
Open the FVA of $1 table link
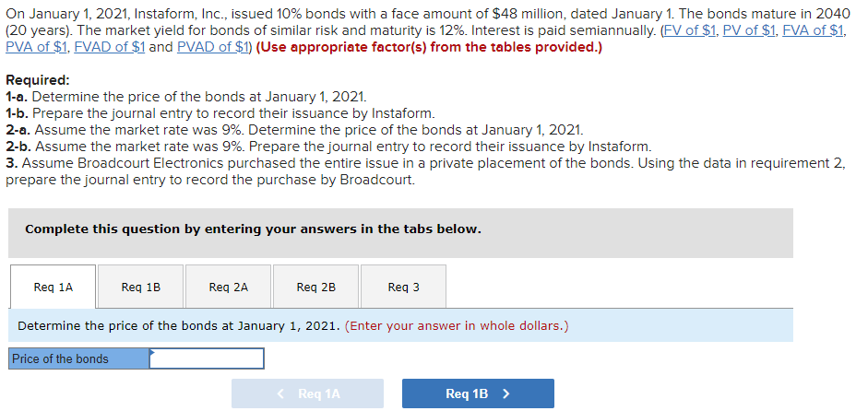[x=813, y=31]
